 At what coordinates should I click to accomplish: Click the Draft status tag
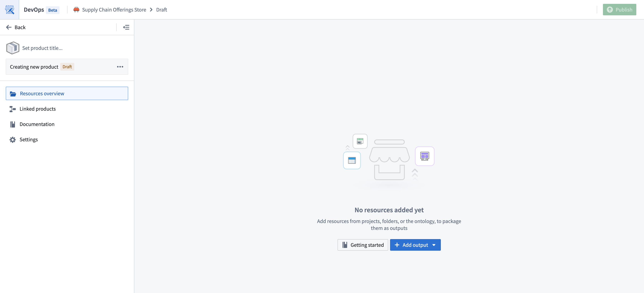point(67,67)
